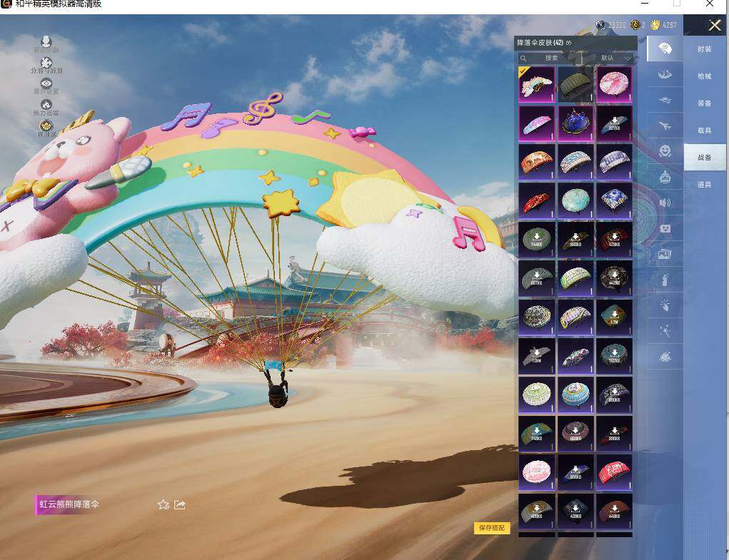Image resolution: width=729 pixels, height=560 pixels.
Task: Open the spray can category icon
Action: click(665, 280)
